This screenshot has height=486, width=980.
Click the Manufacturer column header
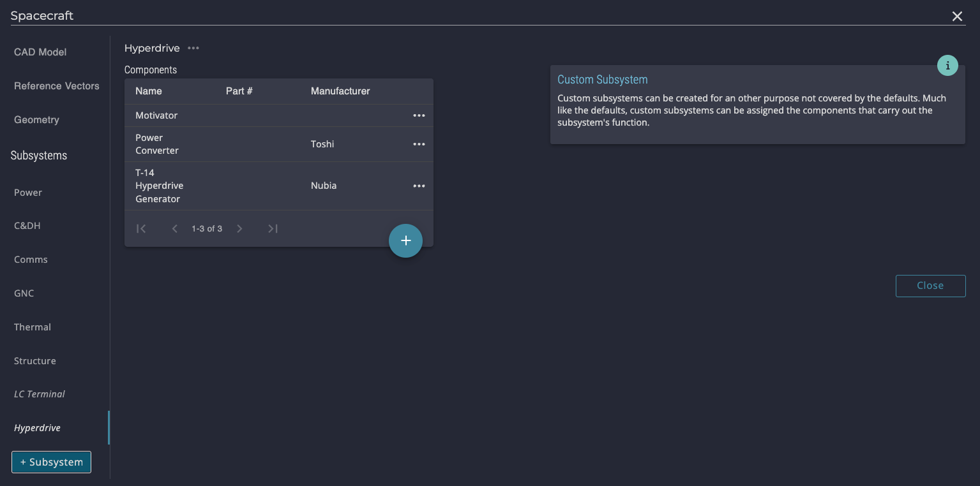(x=340, y=91)
